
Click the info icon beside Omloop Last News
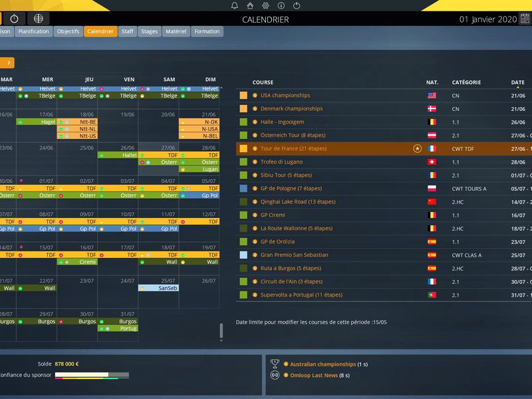(286, 375)
